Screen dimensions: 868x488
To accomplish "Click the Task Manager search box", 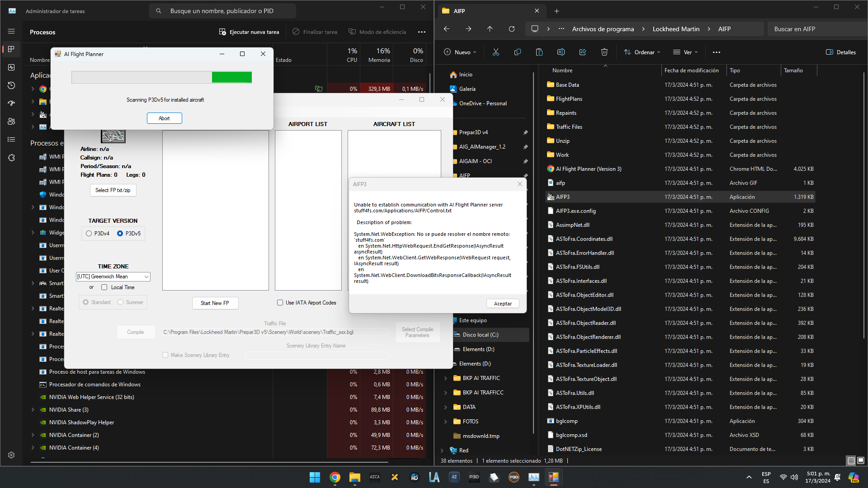I will pos(222,11).
